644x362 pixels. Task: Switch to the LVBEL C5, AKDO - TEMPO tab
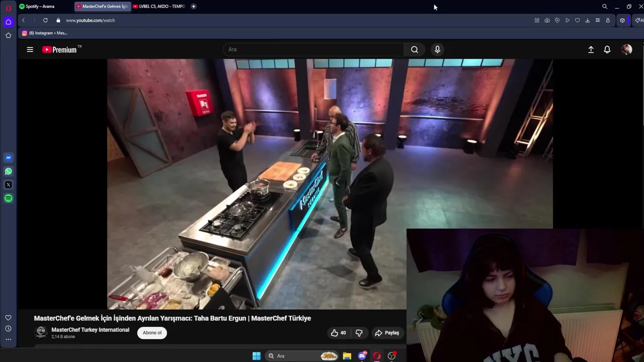point(159,7)
